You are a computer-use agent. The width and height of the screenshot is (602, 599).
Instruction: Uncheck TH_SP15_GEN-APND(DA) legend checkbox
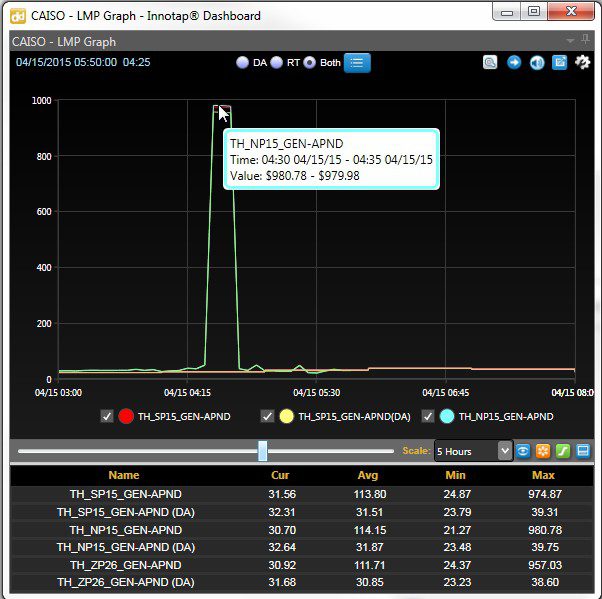(x=267, y=416)
